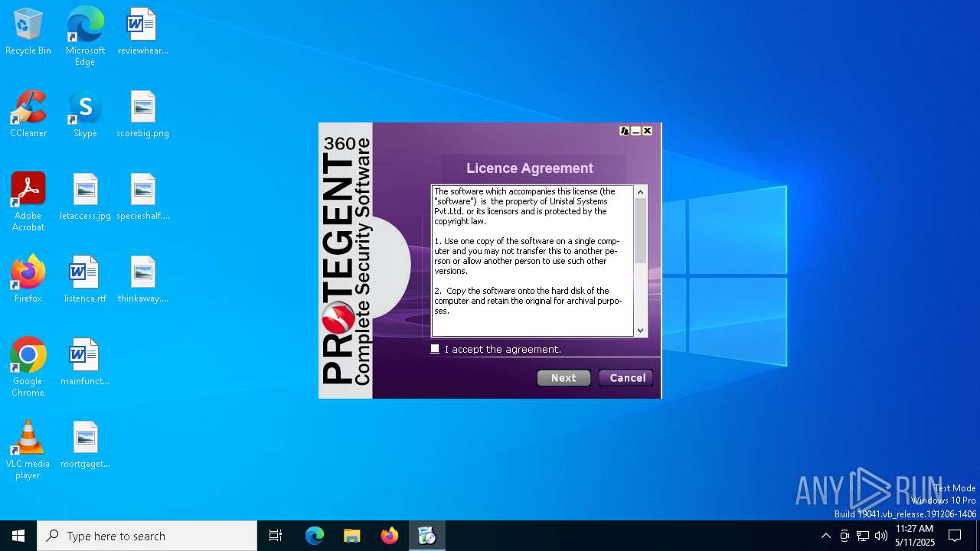Select the Recycle Bin desktop icon

28,32
